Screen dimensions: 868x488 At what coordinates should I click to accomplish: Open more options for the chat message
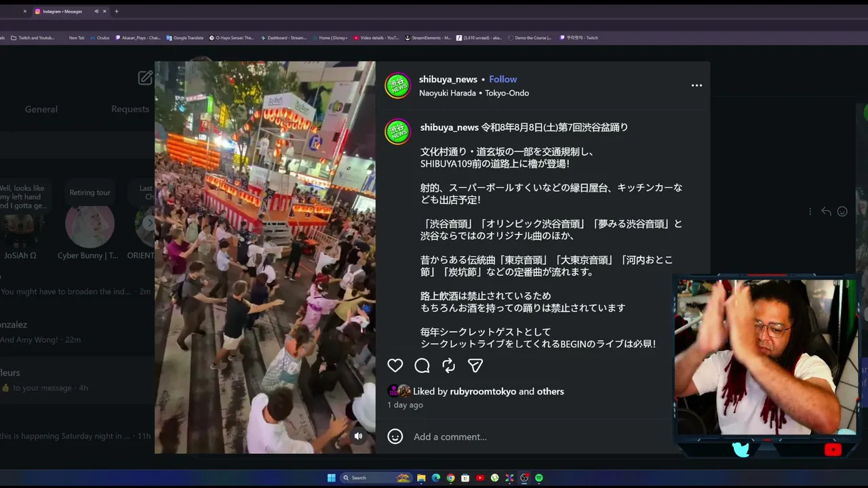(x=810, y=211)
